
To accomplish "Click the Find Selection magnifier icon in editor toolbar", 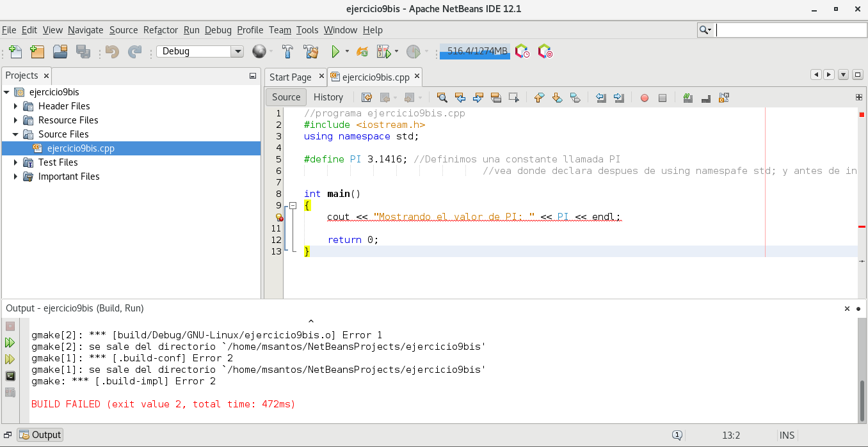I will (442, 98).
